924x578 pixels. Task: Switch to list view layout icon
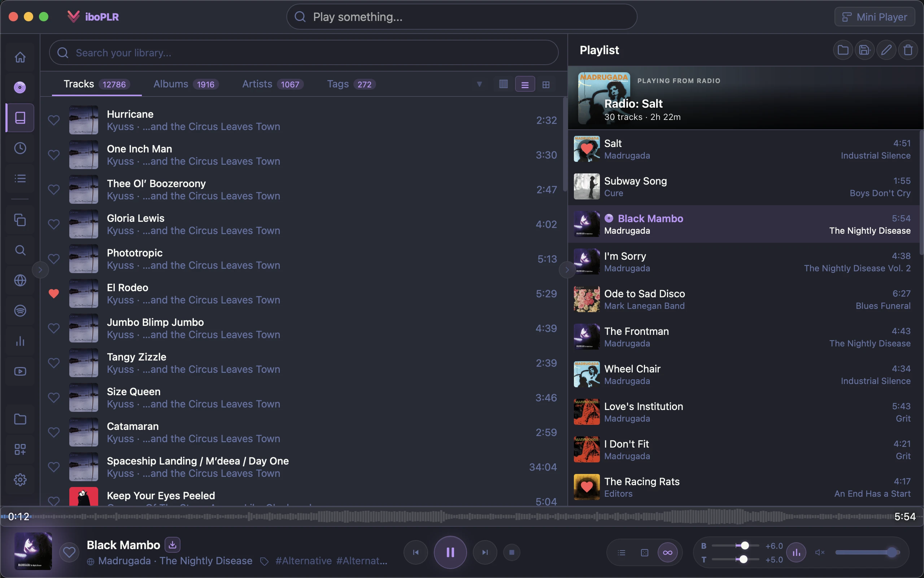pos(525,84)
